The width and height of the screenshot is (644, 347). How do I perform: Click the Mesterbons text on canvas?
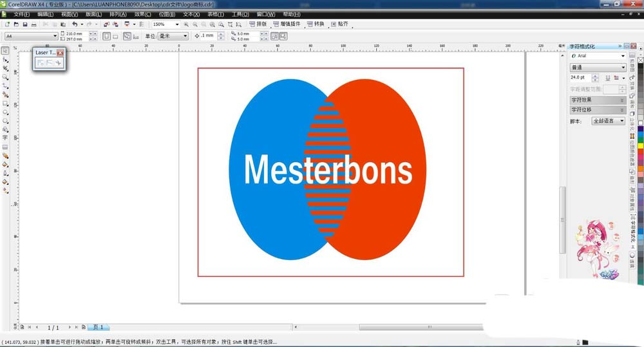328,169
